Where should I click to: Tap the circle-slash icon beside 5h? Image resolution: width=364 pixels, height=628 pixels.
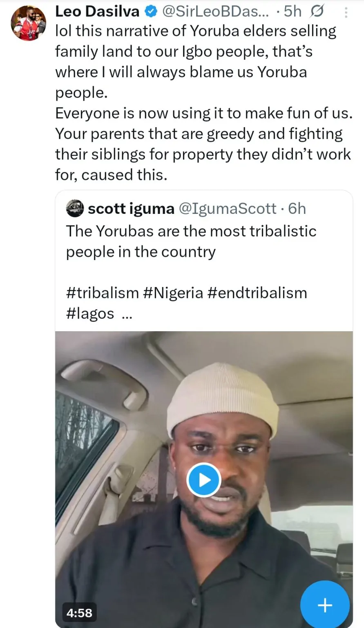click(x=317, y=11)
